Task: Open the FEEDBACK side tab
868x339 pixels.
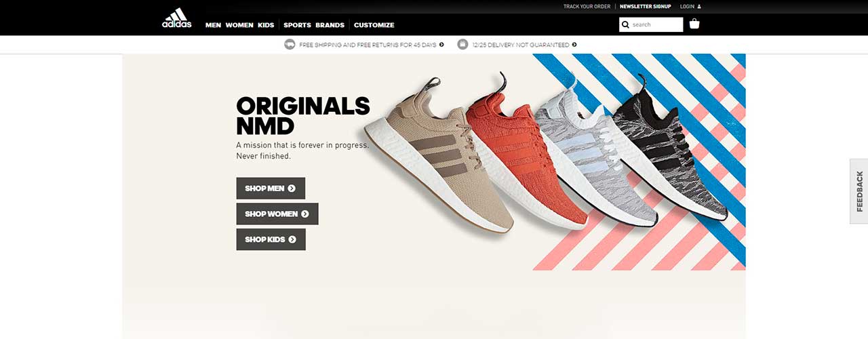Action: pos(859,191)
